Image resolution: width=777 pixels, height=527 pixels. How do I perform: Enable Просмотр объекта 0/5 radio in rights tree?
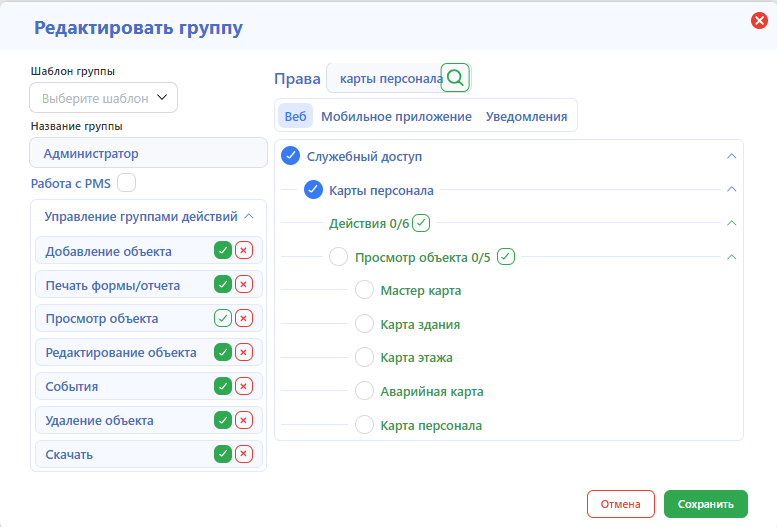coord(338,257)
